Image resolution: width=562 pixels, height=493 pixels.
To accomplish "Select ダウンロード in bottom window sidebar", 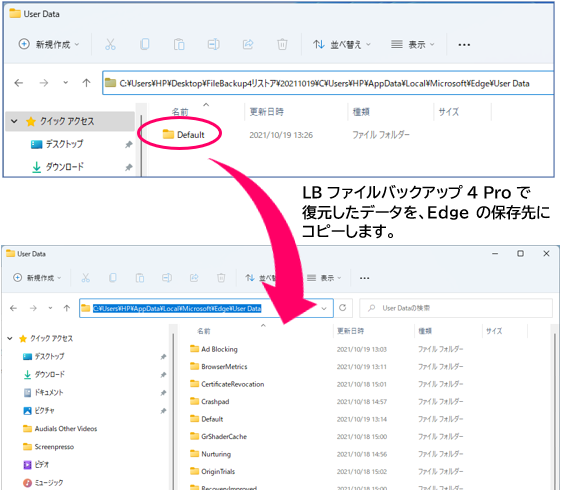I will 44,374.
